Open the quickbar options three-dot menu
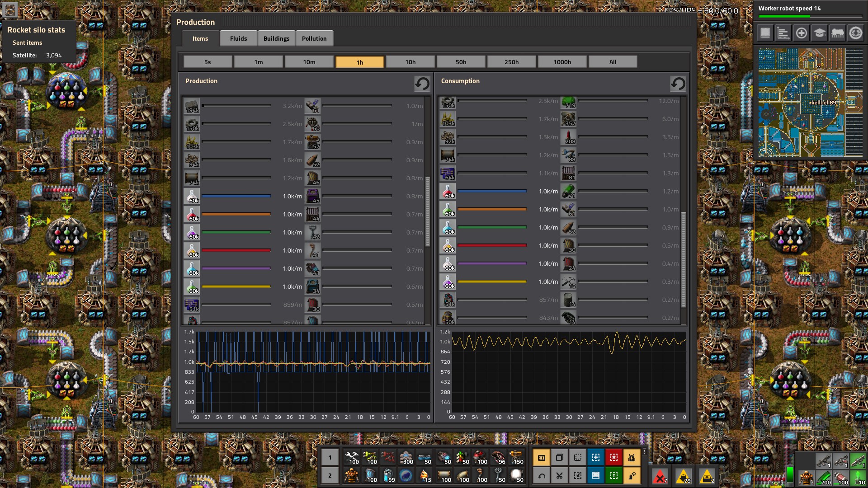 point(645,452)
